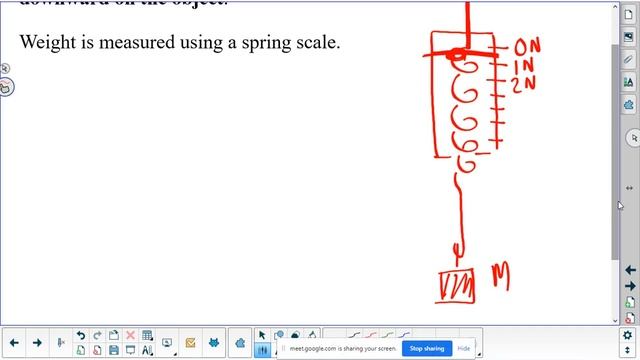Delete the page with the red page icon in the bottom toolbar
Viewport: 640px width, 360px height.
(x=97, y=350)
